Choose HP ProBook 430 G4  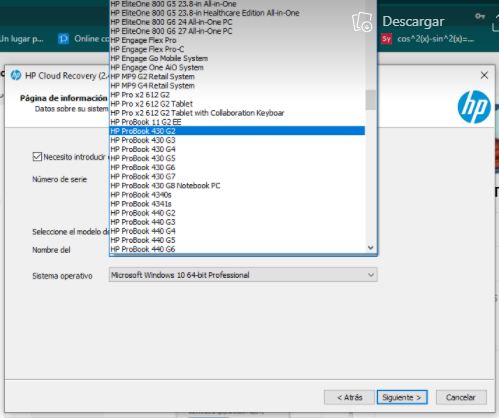point(237,149)
